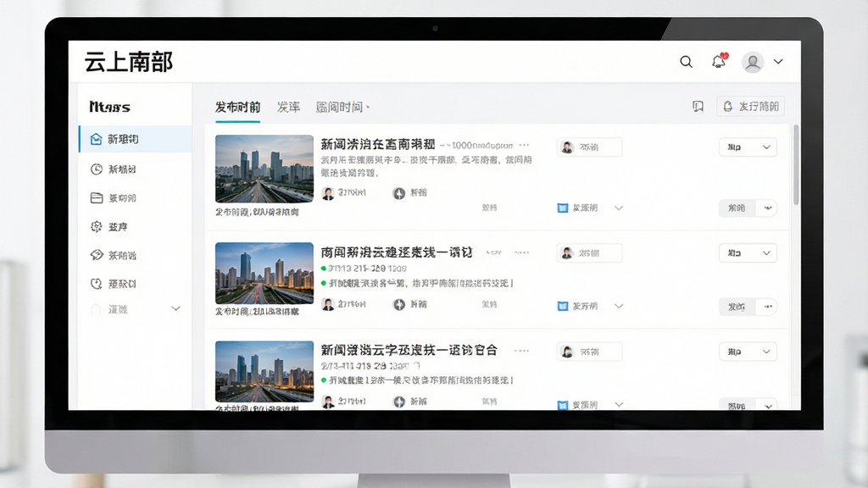Image resolution: width=868 pixels, height=488 pixels.
Task: Click the gray action button in first article row
Action: [737, 208]
